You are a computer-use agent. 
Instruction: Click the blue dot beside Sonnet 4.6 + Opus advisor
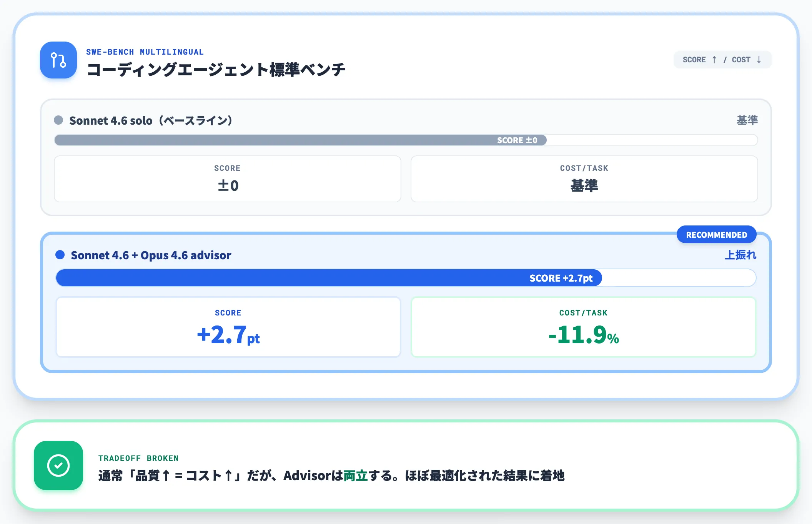[60, 255]
